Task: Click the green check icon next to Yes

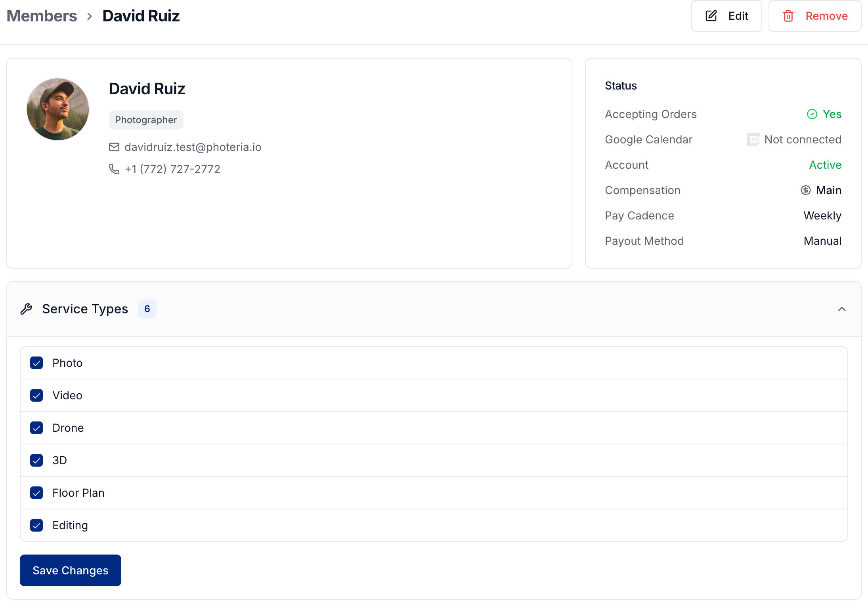Action: click(812, 114)
